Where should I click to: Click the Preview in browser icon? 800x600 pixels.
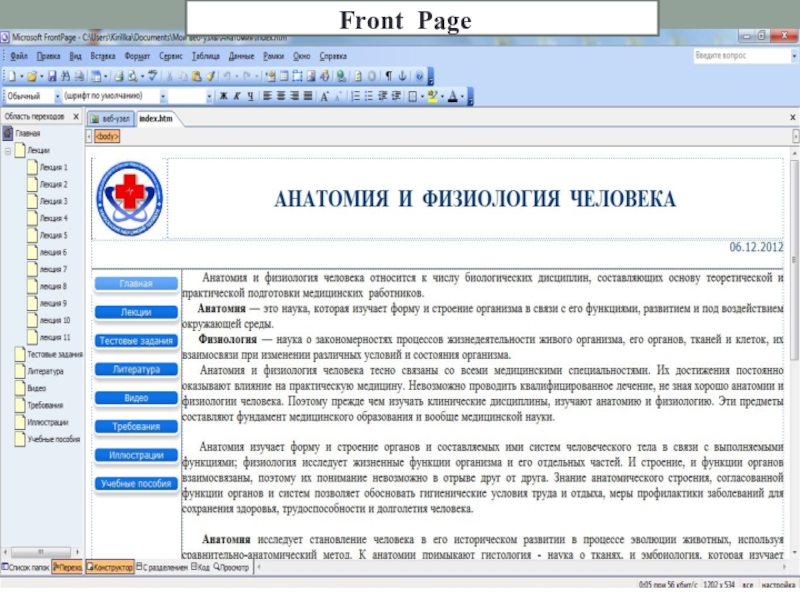(x=133, y=77)
